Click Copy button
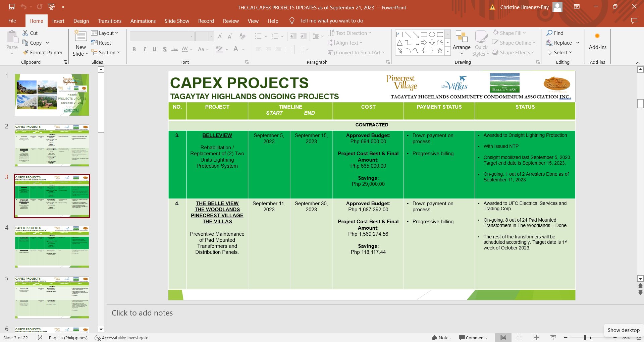 pos(32,43)
